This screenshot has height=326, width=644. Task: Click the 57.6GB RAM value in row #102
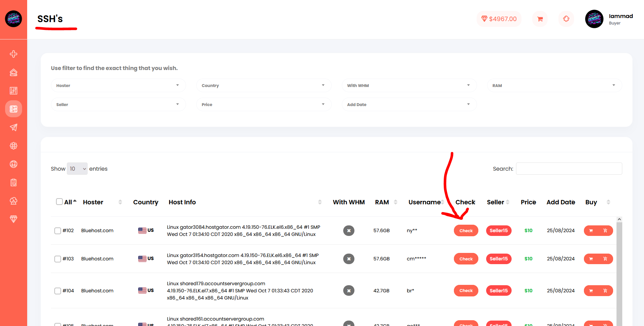pos(382,231)
